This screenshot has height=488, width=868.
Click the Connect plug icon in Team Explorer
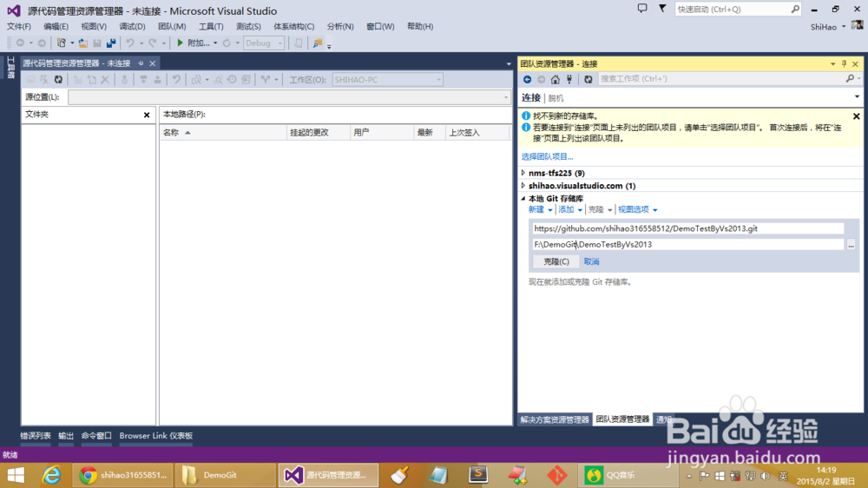coord(569,79)
